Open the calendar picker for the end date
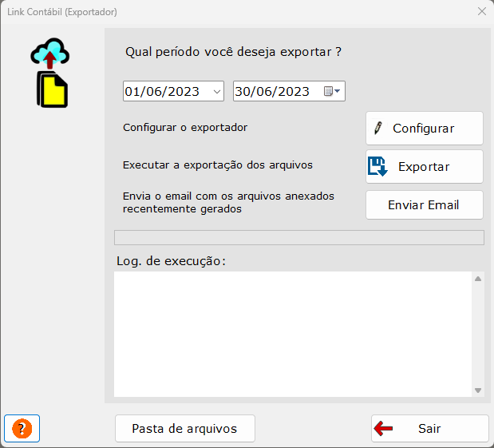 333,92
